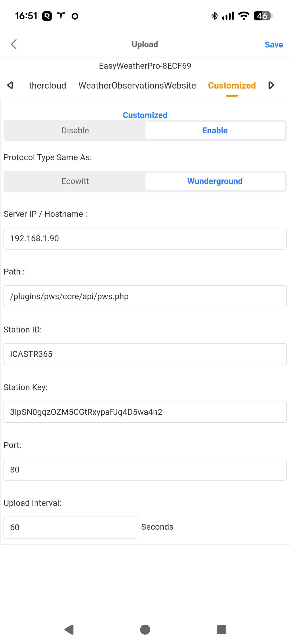The width and height of the screenshot is (290, 644).
Task: Open the Customized tab
Action: 232,86
